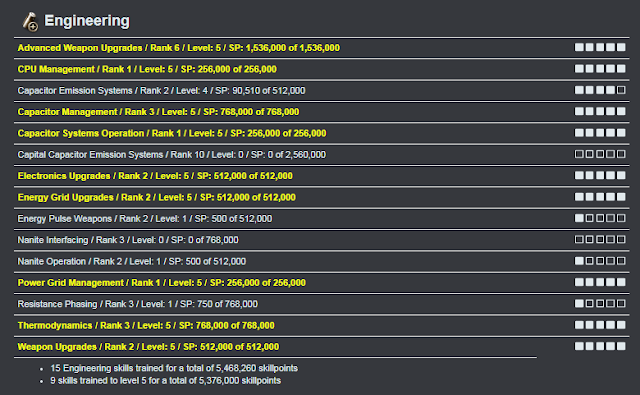Click level boxes for Nanite Interfacing
The width and height of the screenshot is (640, 395).
point(600,239)
